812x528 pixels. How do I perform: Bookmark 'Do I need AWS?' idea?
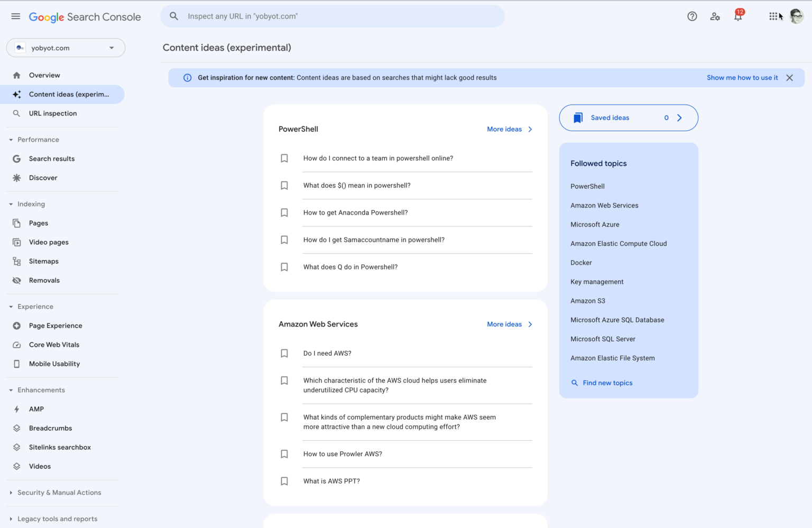(284, 354)
